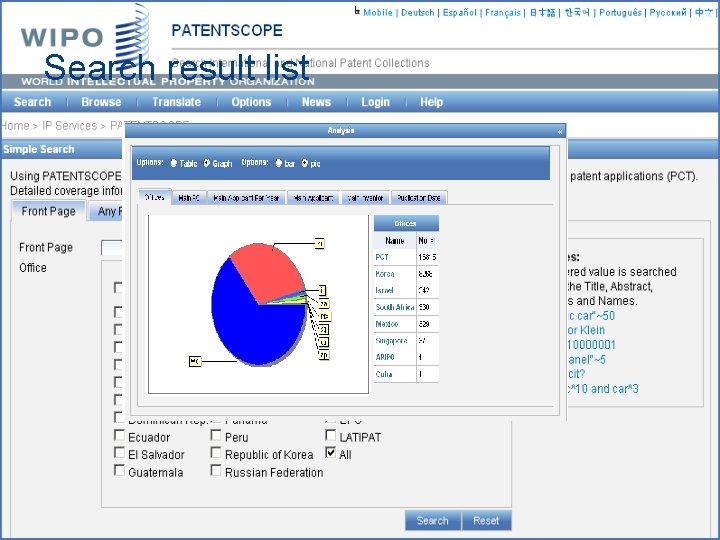
Task: Select the Table radio option
Action: [174, 163]
